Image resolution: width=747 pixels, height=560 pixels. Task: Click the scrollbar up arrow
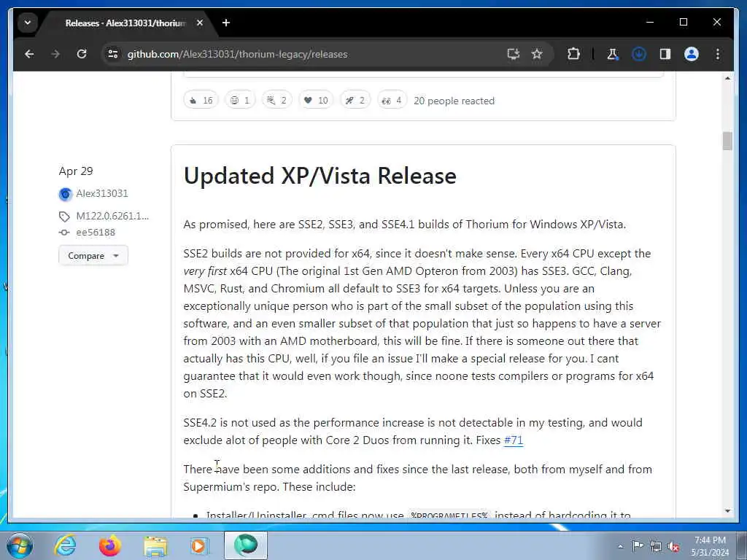(727, 78)
